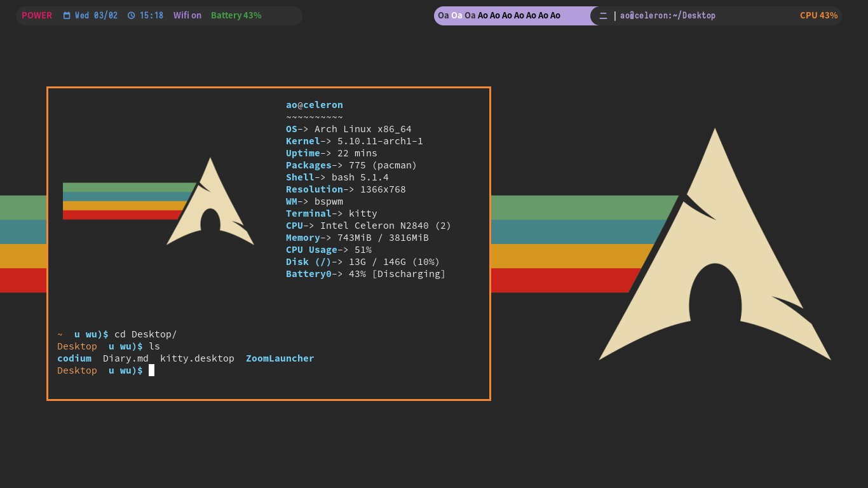Switch to the last workspace in the bar
The width and height of the screenshot is (868, 488).
coord(555,15)
